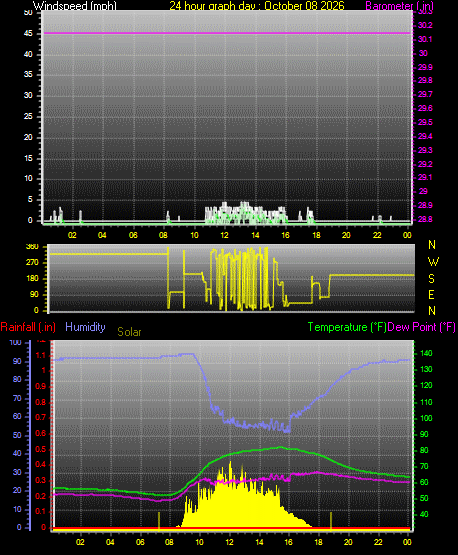Click the W compass direction label
Viewport: 458px width, 555px height.
433,262
